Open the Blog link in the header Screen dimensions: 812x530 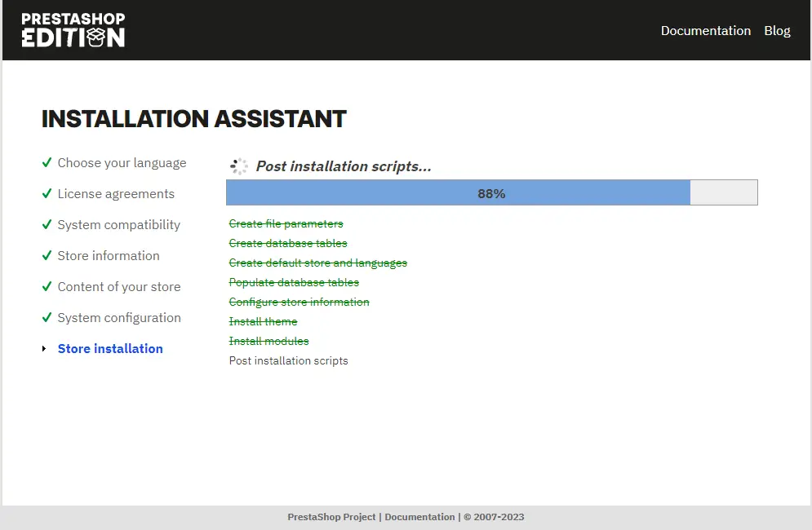pyautogui.click(x=777, y=30)
